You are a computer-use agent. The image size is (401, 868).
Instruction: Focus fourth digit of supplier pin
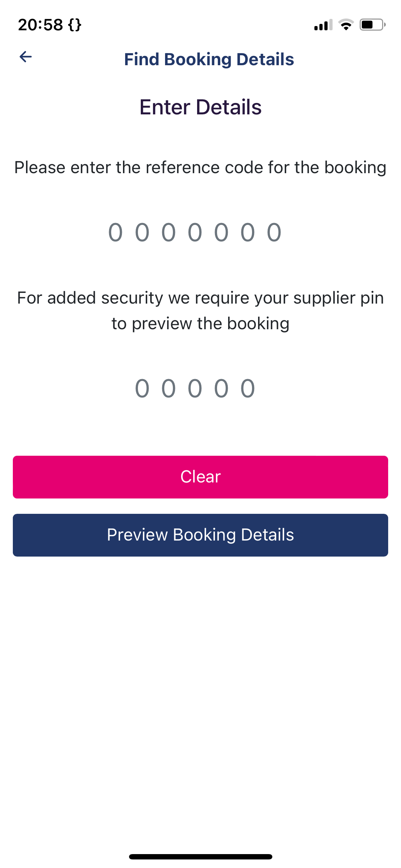(x=221, y=388)
